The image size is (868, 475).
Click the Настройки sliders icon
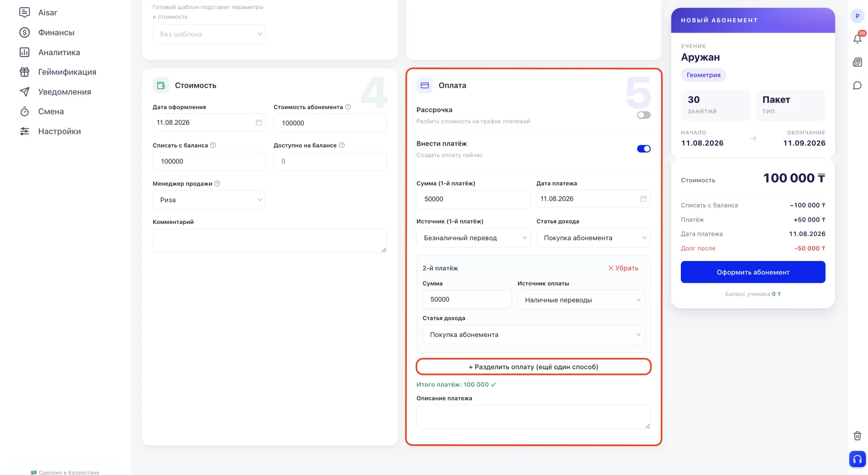point(24,131)
